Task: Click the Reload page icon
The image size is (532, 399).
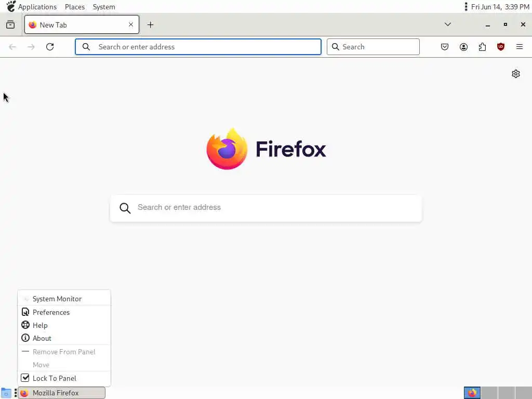Action: pos(50,47)
